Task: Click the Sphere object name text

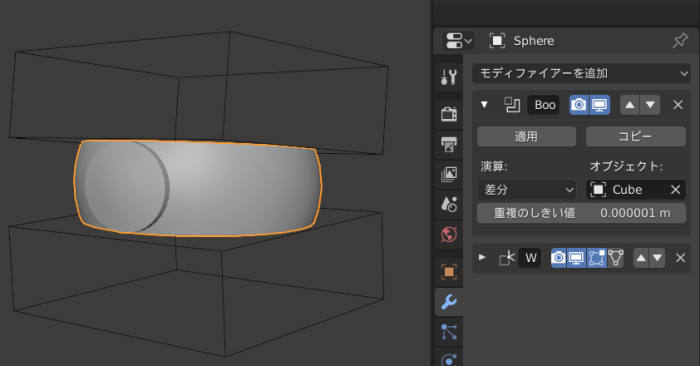Action: (533, 41)
